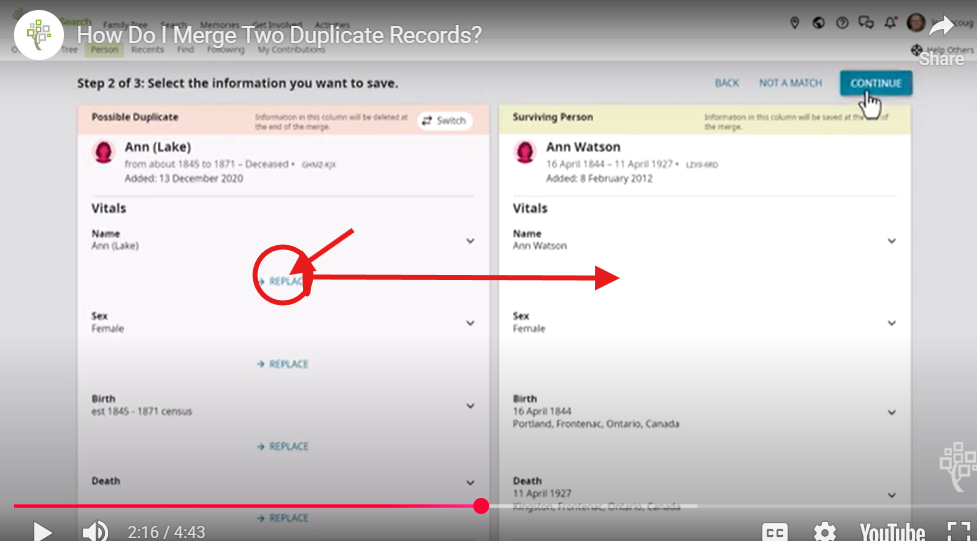Select the Following tab
The width and height of the screenshot is (977, 541).
(x=226, y=50)
